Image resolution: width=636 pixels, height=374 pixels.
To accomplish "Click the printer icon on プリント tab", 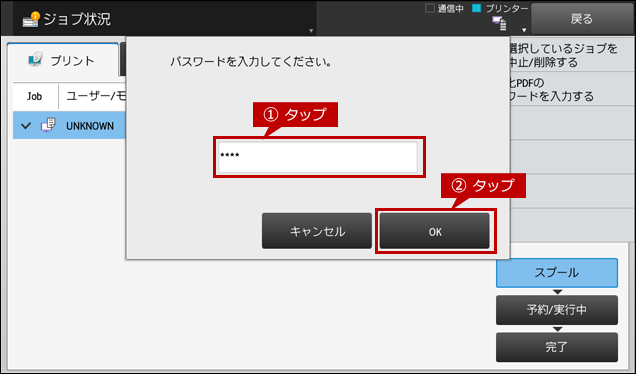I will coord(35,59).
